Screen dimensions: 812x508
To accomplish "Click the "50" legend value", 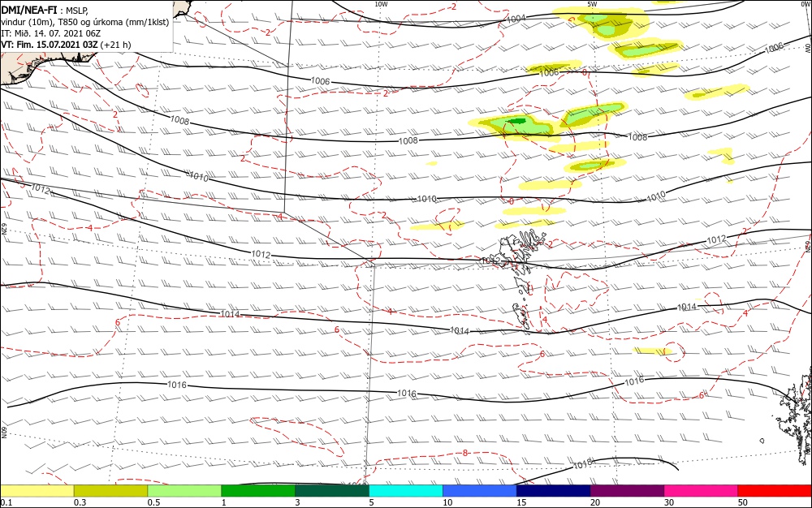I will (x=743, y=503).
